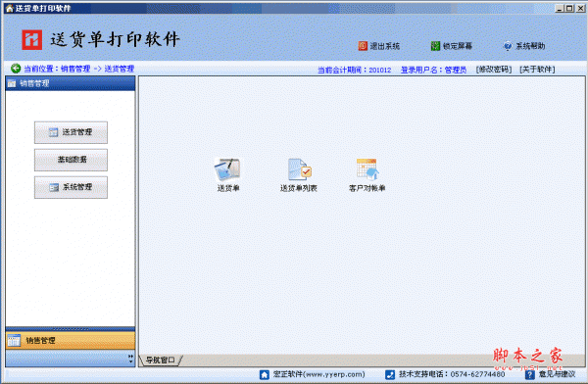The height and width of the screenshot is (384, 588).
Task: Click the red software logo
Action: click(32, 40)
